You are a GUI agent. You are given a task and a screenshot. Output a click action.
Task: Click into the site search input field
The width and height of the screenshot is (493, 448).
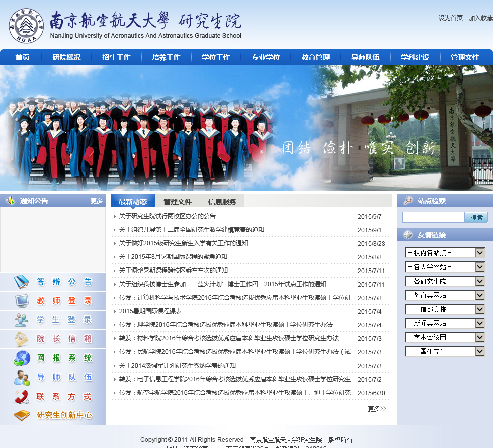[x=433, y=217]
